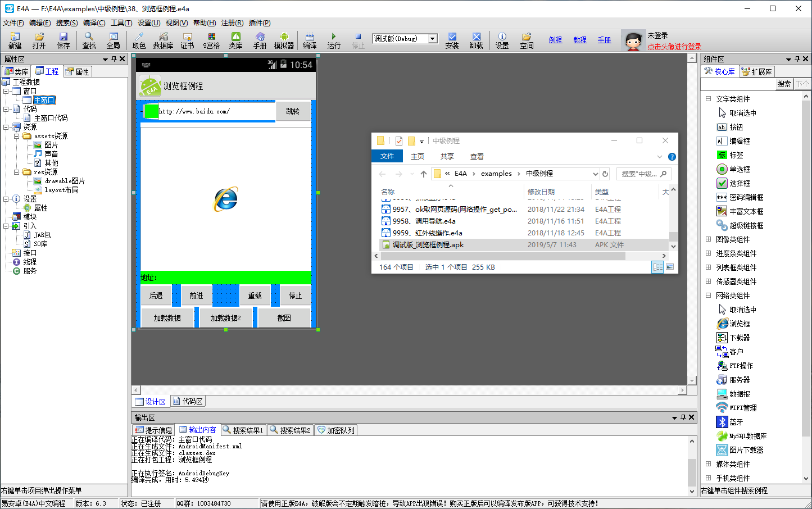The width and height of the screenshot is (812, 509).
Task: Select the 超级链接框 component
Action: [x=740, y=225]
